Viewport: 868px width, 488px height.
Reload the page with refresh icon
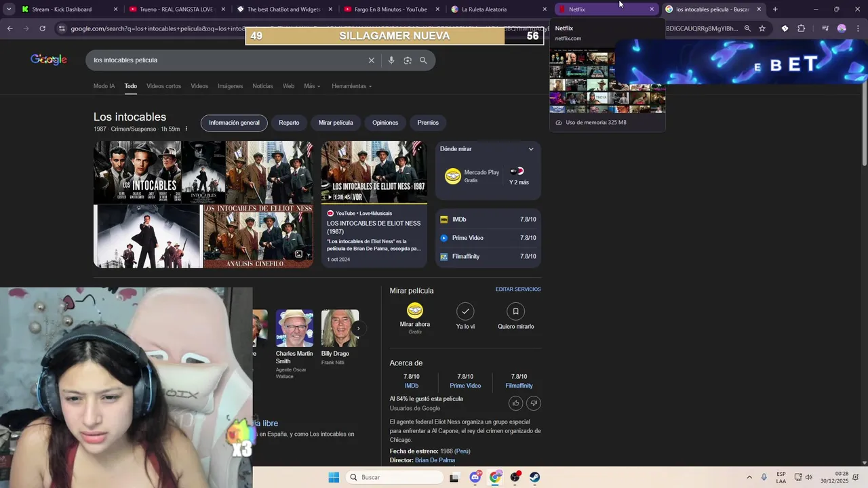tap(42, 28)
